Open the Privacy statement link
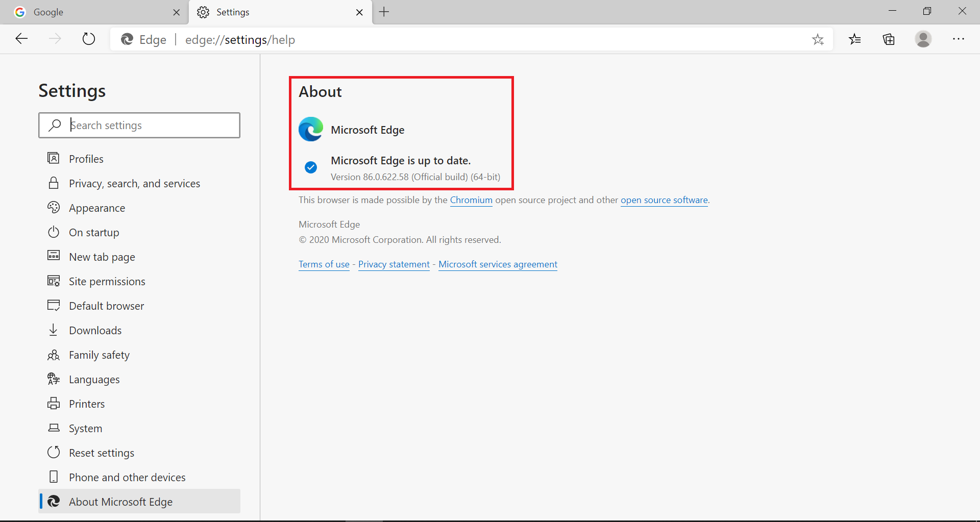 (x=394, y=264)
